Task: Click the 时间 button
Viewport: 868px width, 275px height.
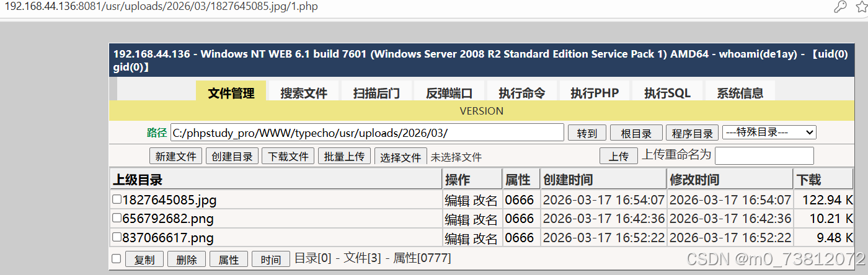Action: [x=271, y=260]
